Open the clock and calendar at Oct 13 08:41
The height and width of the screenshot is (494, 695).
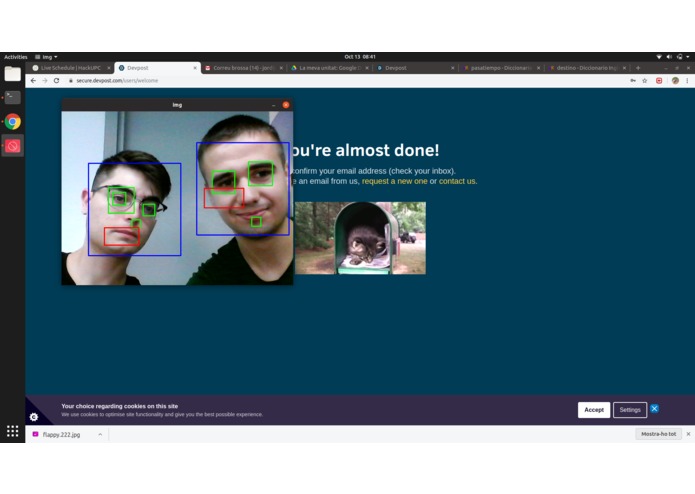point(360,57)
